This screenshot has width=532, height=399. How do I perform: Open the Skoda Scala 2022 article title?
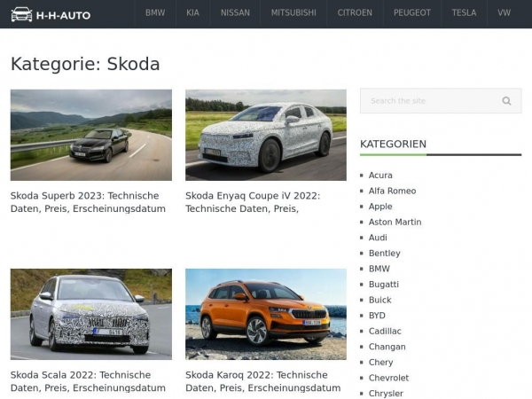click(88, 381)
